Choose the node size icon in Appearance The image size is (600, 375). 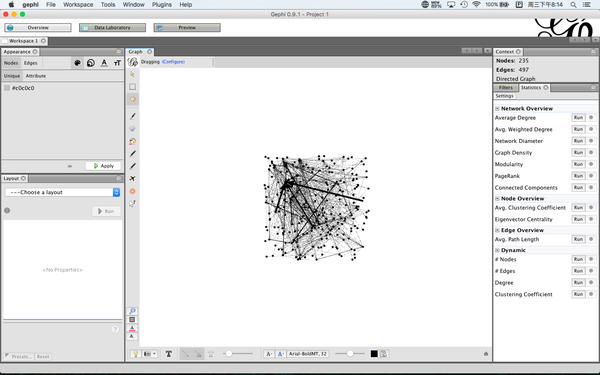(x=91, y=63)
